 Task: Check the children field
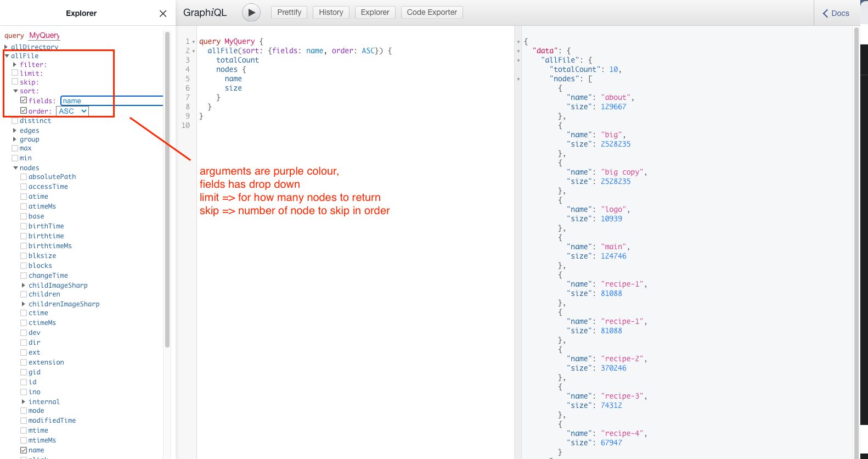click(x=24, y=294)
